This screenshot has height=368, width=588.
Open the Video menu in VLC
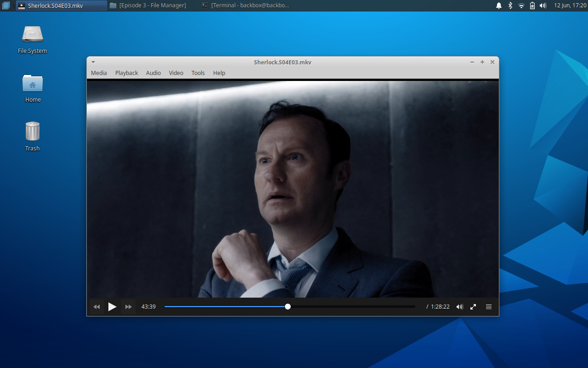point(176,73)
